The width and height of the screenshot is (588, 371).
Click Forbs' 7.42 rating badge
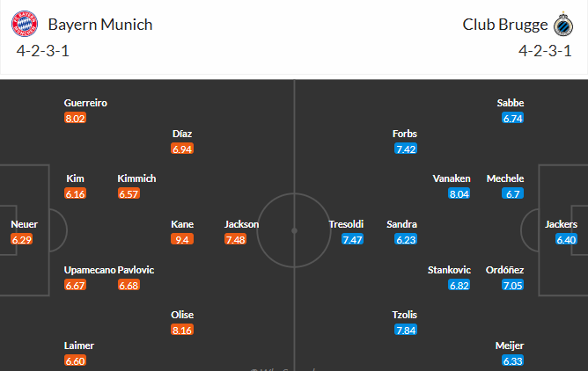[x=405, y=149]
